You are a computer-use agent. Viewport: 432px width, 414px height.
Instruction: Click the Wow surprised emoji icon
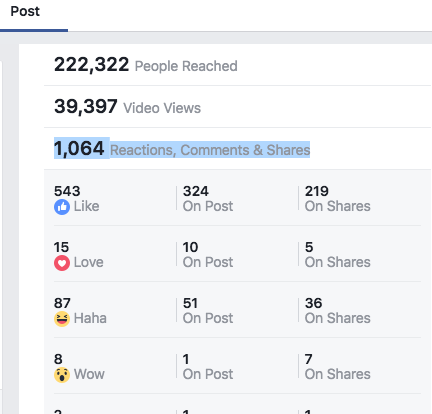[62, 375]
